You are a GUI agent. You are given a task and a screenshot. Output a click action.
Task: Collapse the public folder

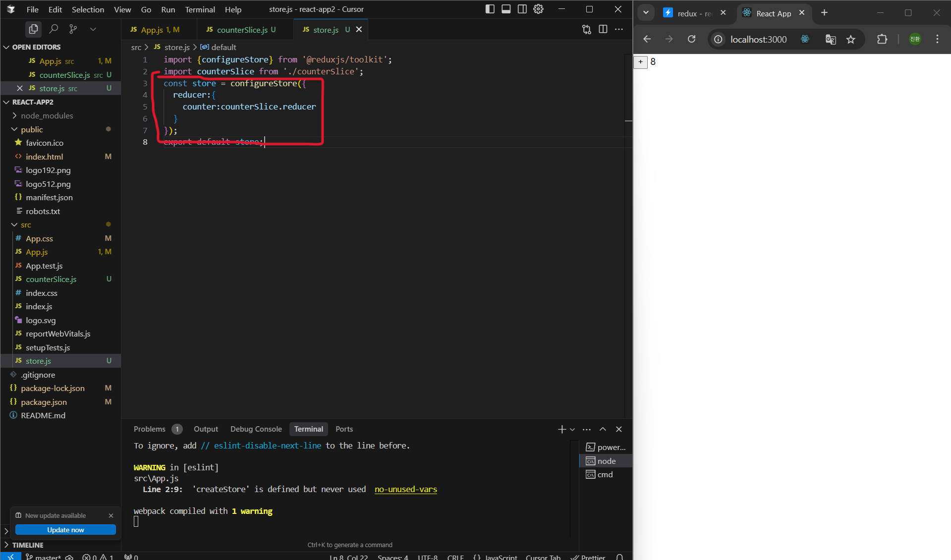32,129
